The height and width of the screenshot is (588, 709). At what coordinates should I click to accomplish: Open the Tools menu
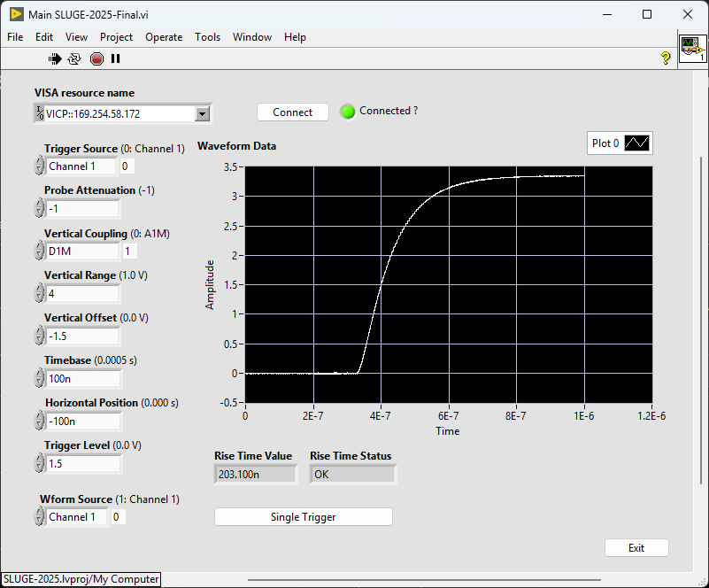pos(208,37)
